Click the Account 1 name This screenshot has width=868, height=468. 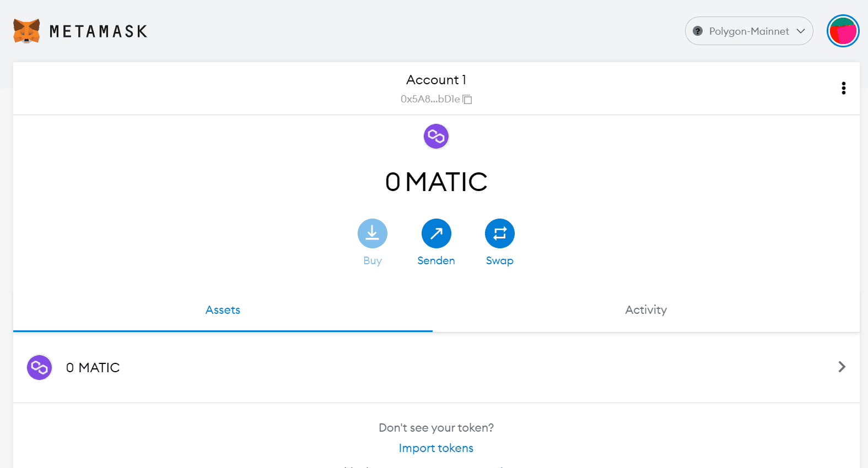click(436, 80)
